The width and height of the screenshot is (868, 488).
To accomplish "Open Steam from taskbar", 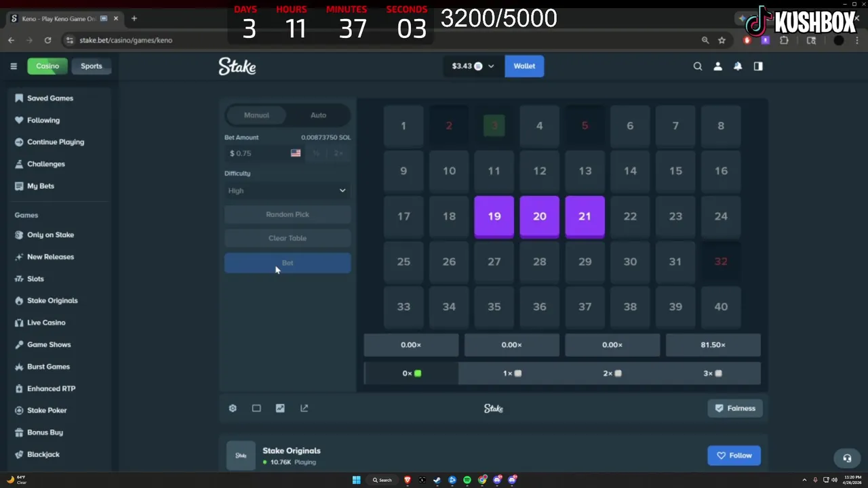I will click(x=437, y=480).
